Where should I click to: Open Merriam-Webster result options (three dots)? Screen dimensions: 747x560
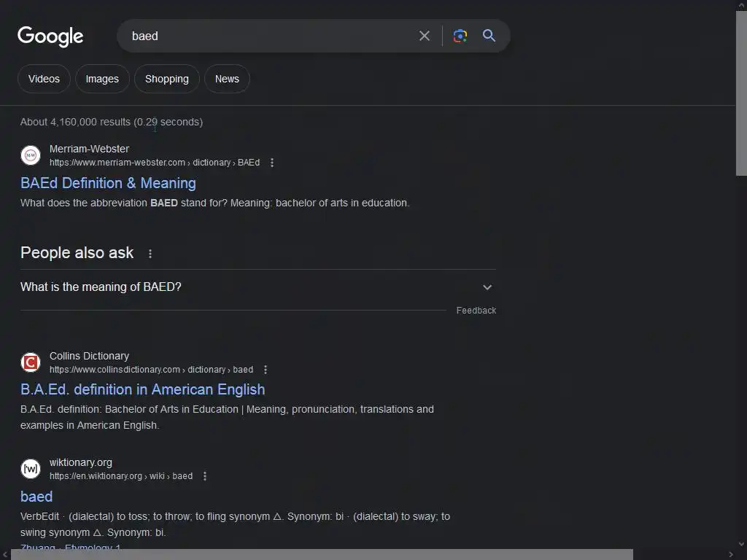tap(272, 163)
